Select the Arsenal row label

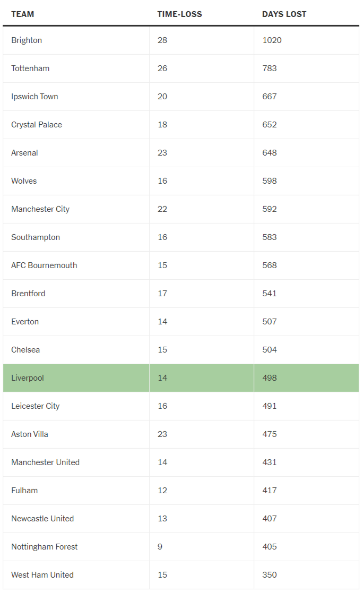coord(24,153)
